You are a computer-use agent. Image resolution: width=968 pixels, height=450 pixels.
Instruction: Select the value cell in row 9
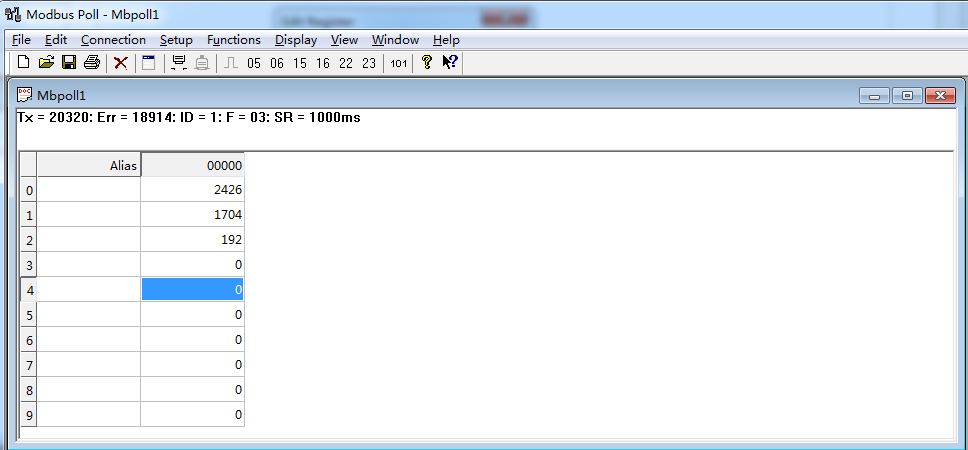(193, 415)
